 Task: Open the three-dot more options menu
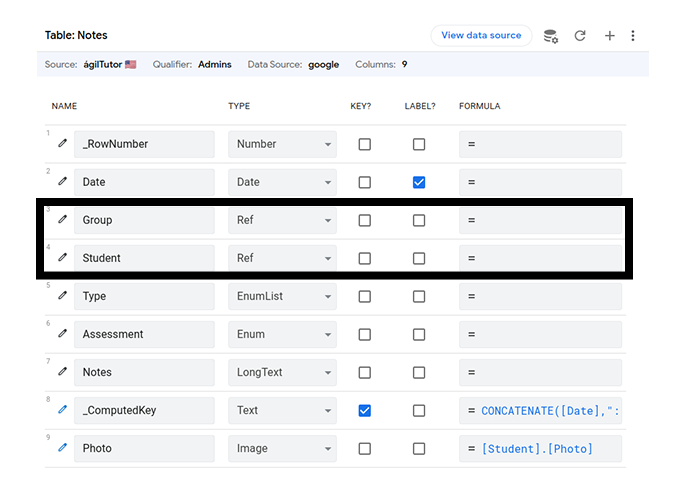coord(633,36)
